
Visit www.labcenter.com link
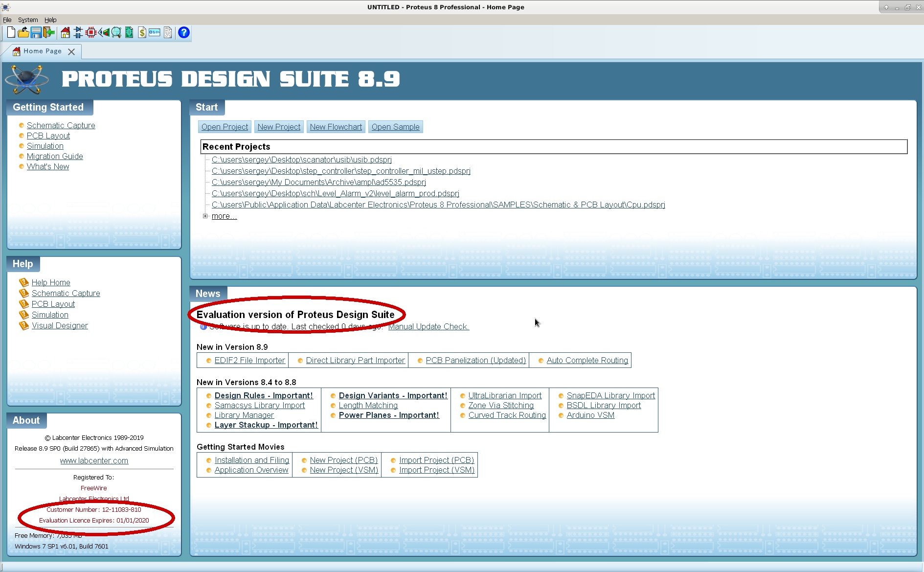click(94, 460)
